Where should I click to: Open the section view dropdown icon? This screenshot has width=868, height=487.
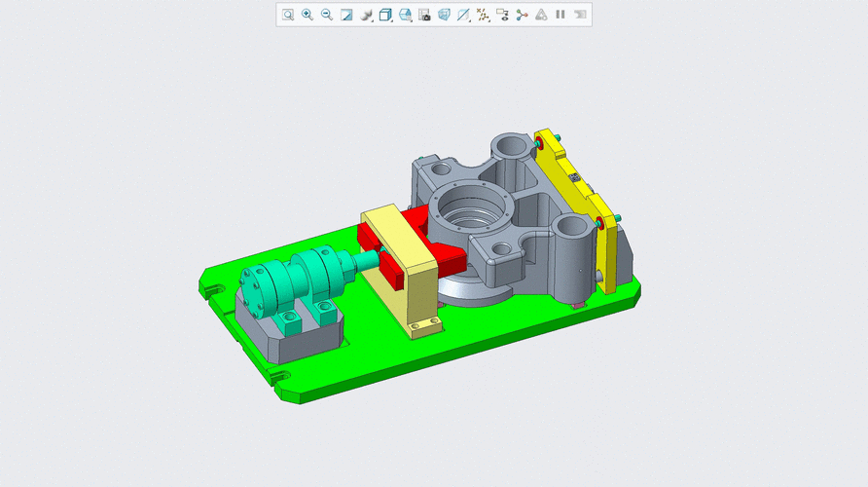click(463, 15)
